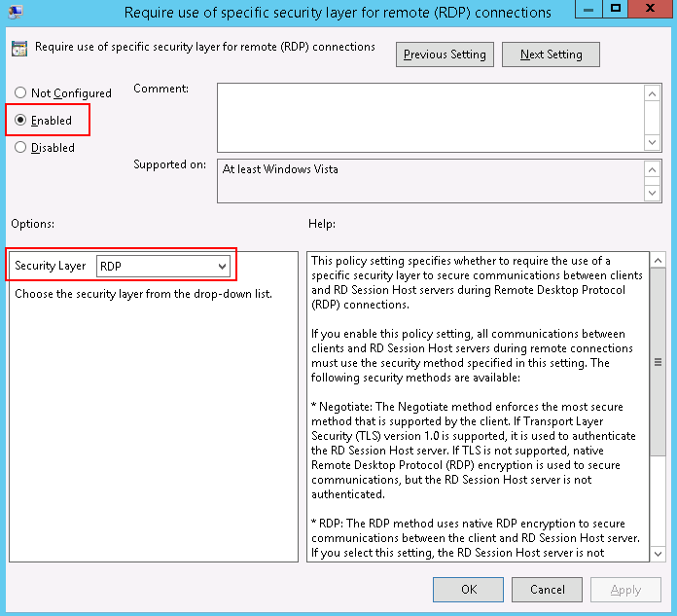Click Comment box scroll down arrow

[653, 142]
